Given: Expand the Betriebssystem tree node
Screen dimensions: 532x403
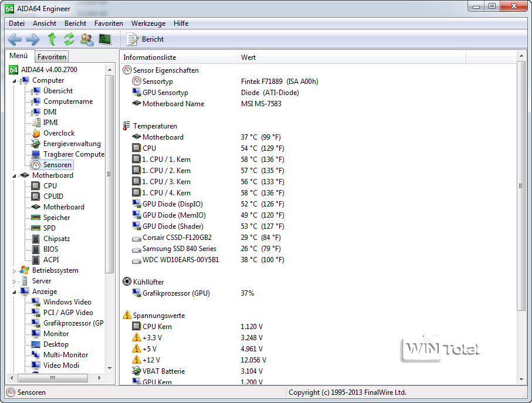Looking at the screenshot, I should pos(14,270).
